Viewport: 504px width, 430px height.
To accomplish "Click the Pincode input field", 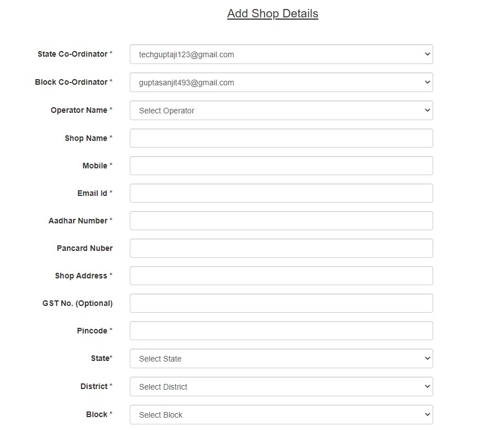I will tap(281, 331).
